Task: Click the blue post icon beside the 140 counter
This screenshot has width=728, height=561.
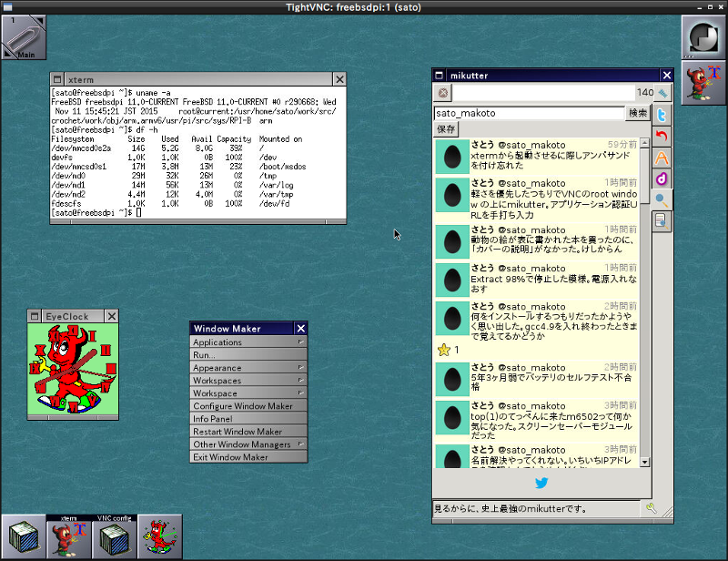Action: (x=663, y=93)
